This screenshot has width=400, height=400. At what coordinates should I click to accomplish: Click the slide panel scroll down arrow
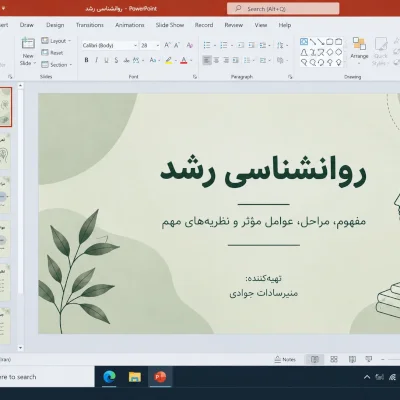click(x=20, y=348)
